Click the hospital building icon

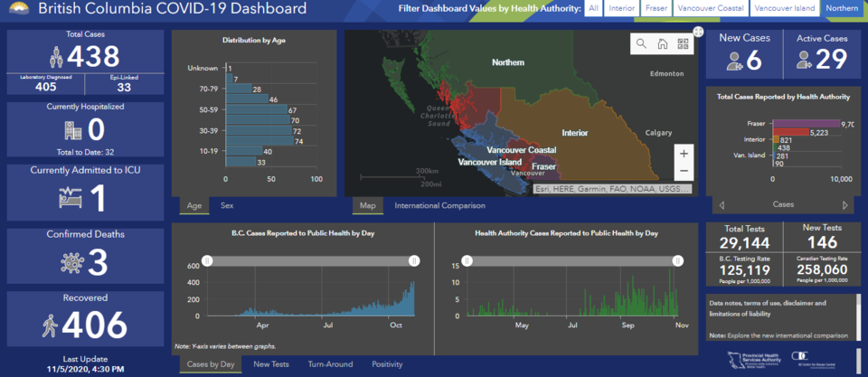click(x=72, y=131)
